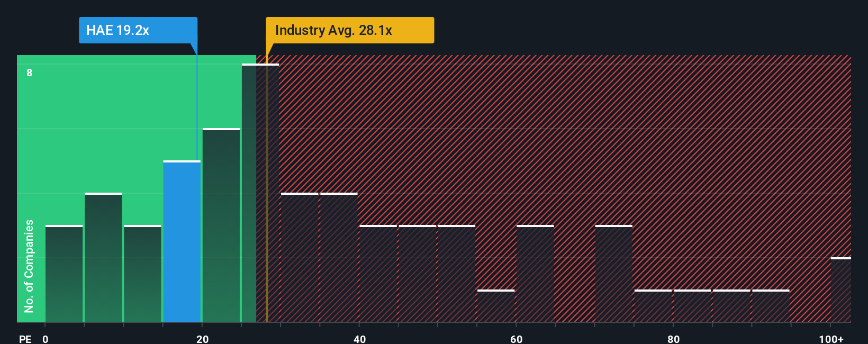
Task: Click the '80' x-axis tick label
Action: (x=674, y=339)
